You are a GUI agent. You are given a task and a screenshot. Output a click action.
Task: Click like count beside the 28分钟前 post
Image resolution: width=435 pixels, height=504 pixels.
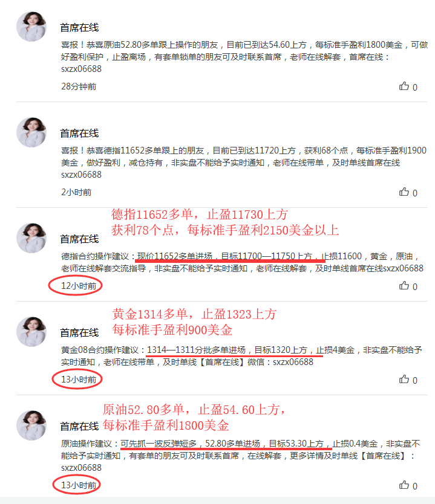point(415,88)
